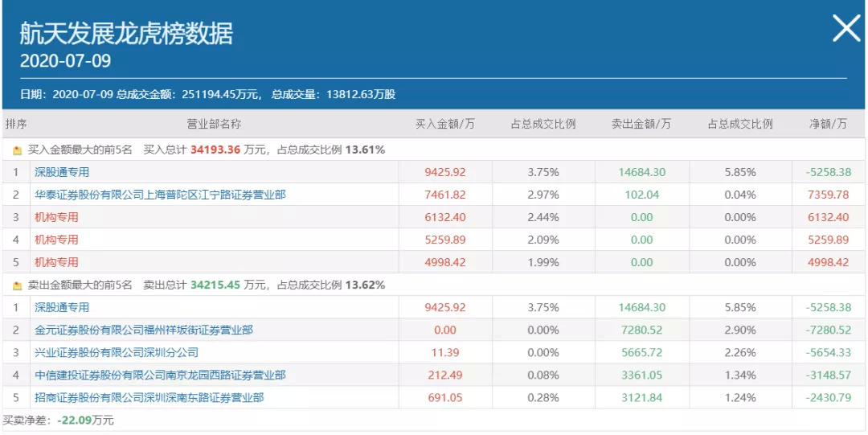Click 深股通专用 in the sell top-5 section
The height and width of the screenshot is (435, 868).
point(62,307)
